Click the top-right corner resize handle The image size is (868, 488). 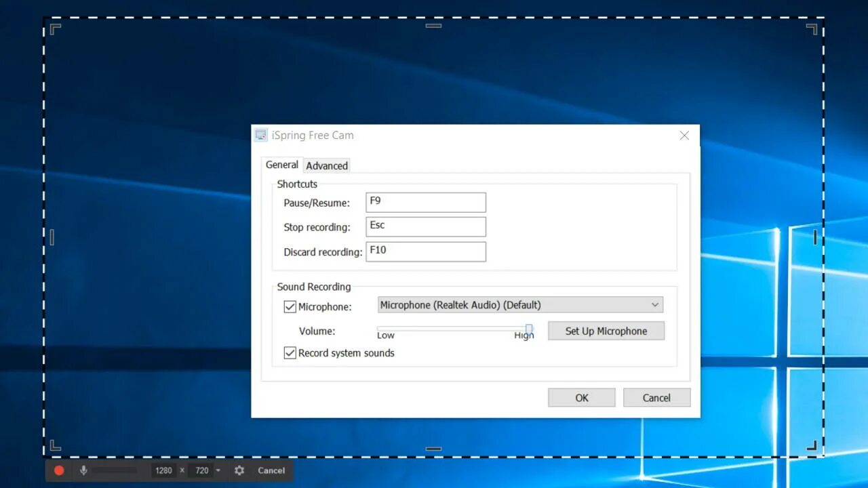(x=812, y=29)
